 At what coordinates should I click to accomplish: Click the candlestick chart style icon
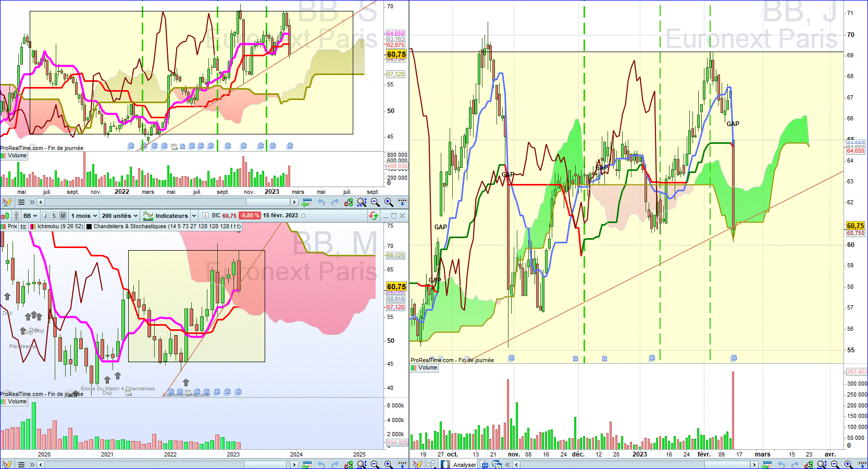click(5, 216)
